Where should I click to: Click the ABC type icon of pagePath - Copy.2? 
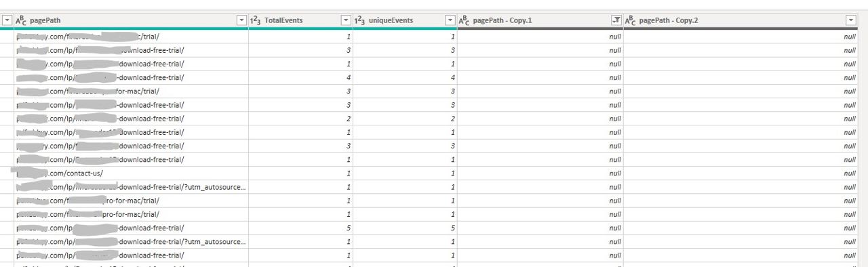point(631,21)
